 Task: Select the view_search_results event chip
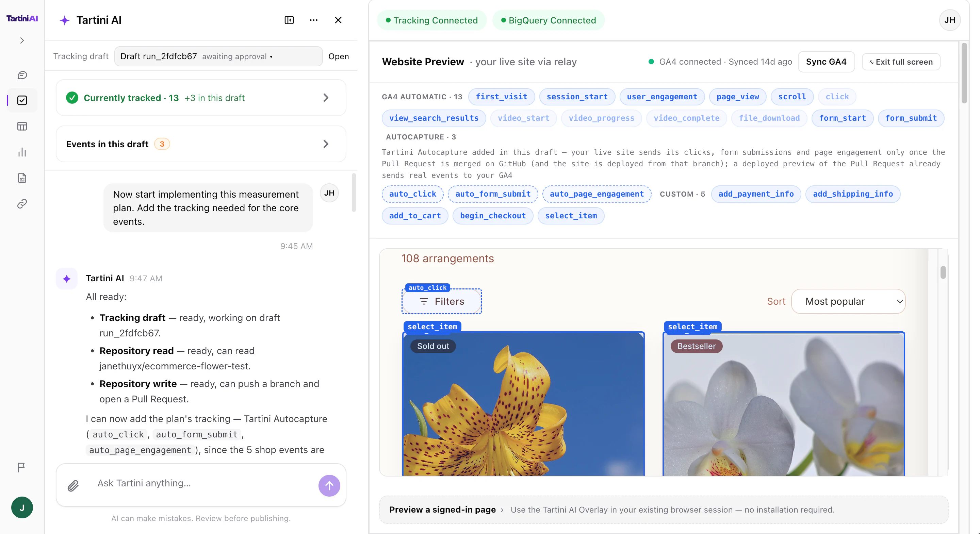coord(434,118)
